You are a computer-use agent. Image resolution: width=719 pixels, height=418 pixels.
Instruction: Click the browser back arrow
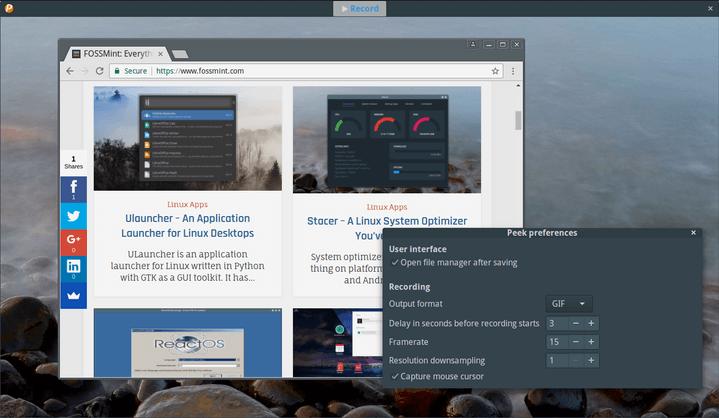[x=70, y=71]
